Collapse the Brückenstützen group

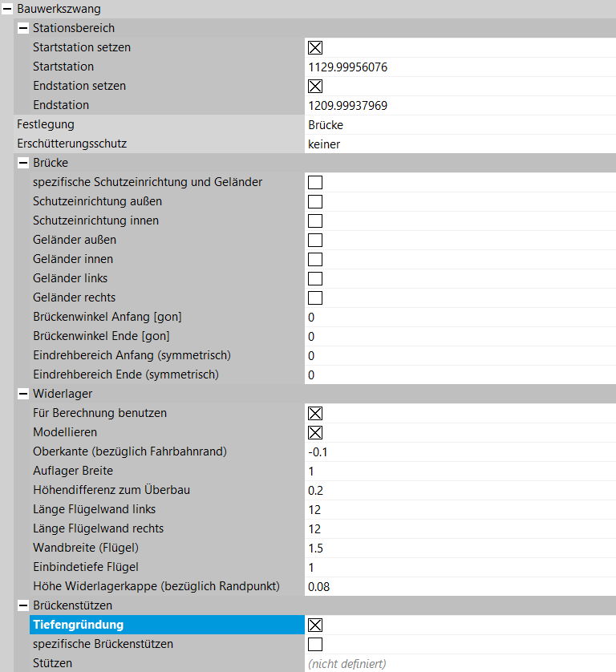[23, 605]
